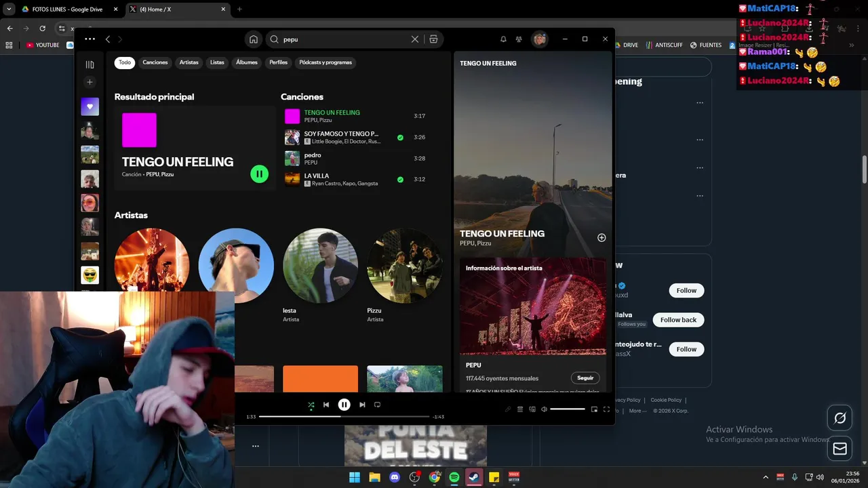This screenshot has width=868, height=488.
Task: Open the magenta top result cover art
Action: coord(139,130)
